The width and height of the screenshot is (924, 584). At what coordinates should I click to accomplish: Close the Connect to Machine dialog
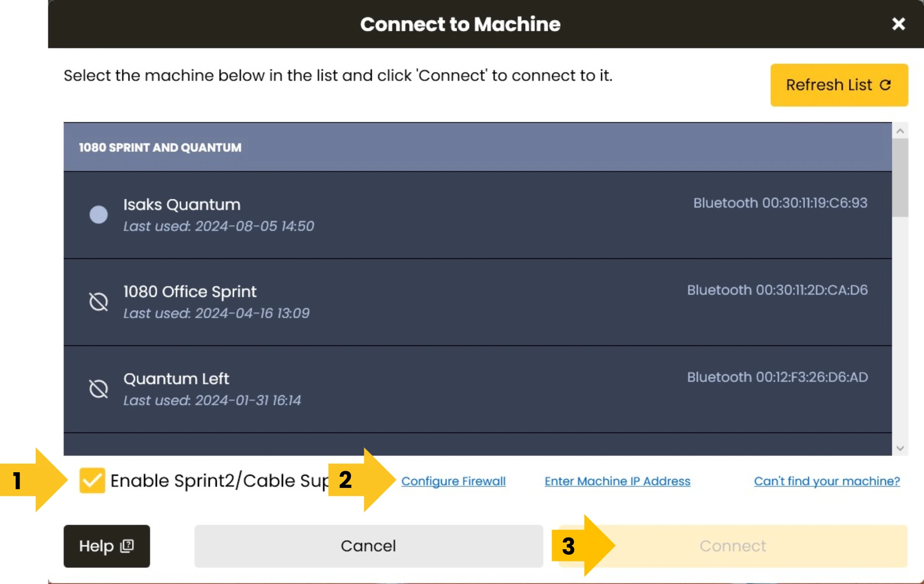(898, 24)
